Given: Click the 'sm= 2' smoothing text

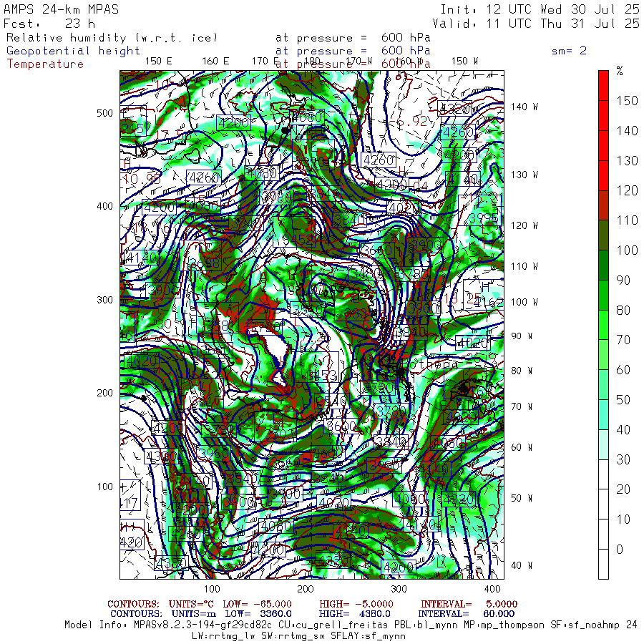Looking at the screenshot, I should pos(569,51).
